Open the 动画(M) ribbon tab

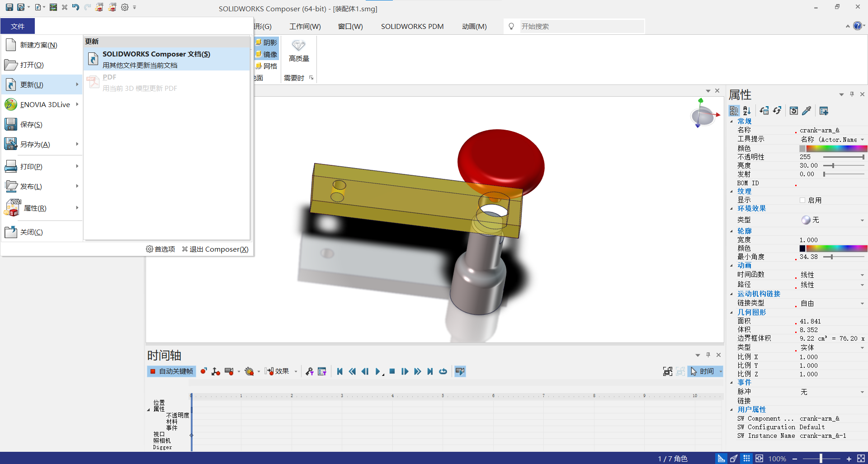(x=474, y=26)
